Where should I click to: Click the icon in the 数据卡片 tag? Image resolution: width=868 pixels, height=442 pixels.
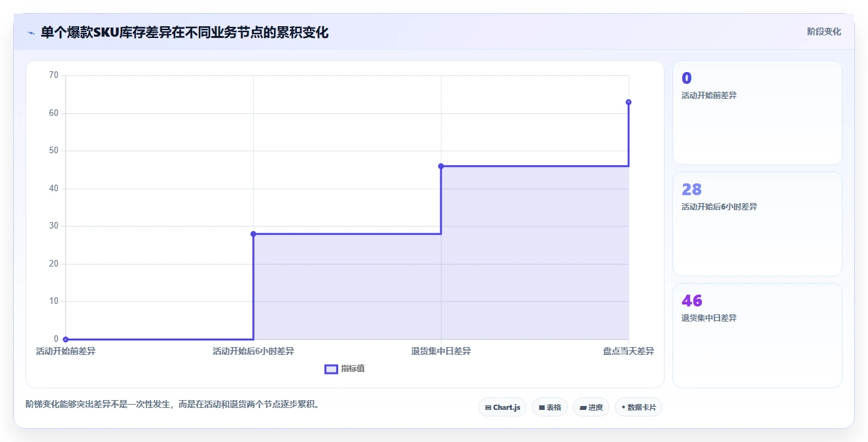(x=623, y=407)
